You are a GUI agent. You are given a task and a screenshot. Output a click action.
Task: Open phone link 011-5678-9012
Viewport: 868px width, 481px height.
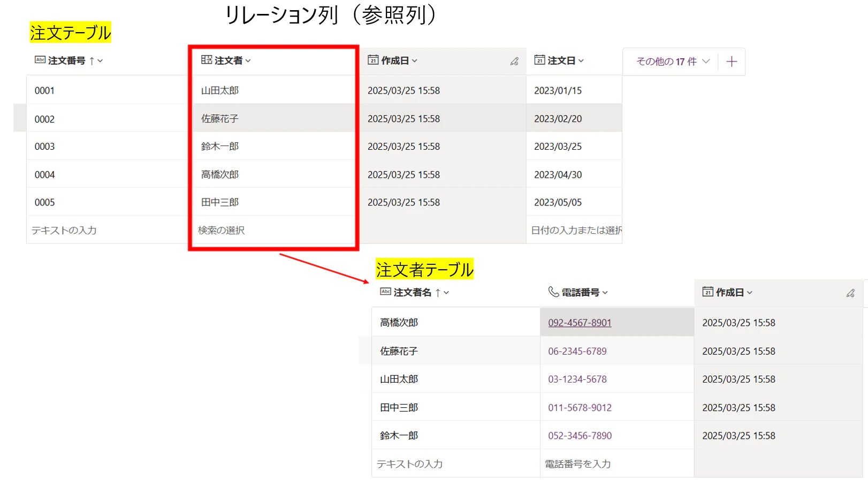(x=580, y=408)
